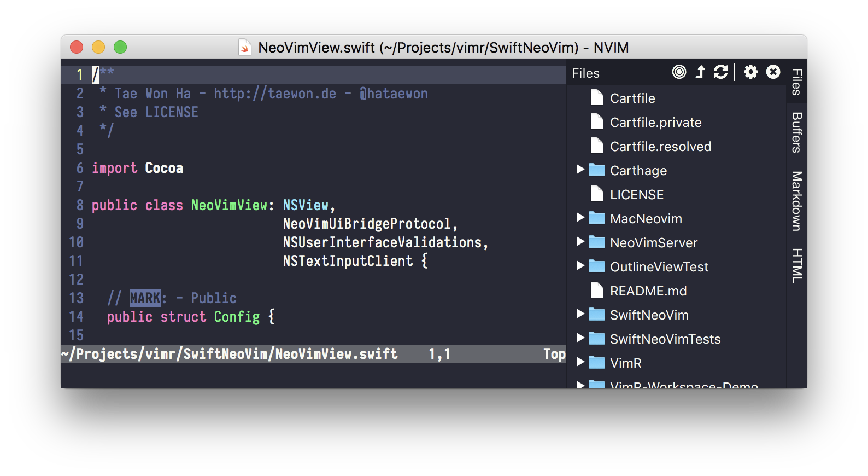This screenshot has height=476, width=868.
Task: Expand the OutlineViewTest folder
Action: click(580, 266)
